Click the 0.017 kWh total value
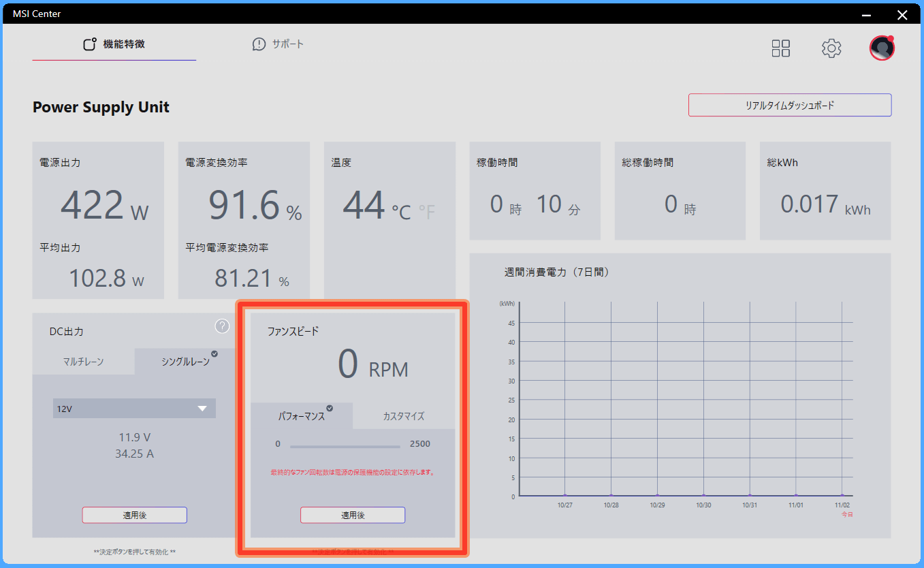This screenshot has height=568, width=924. coord(825,204)
